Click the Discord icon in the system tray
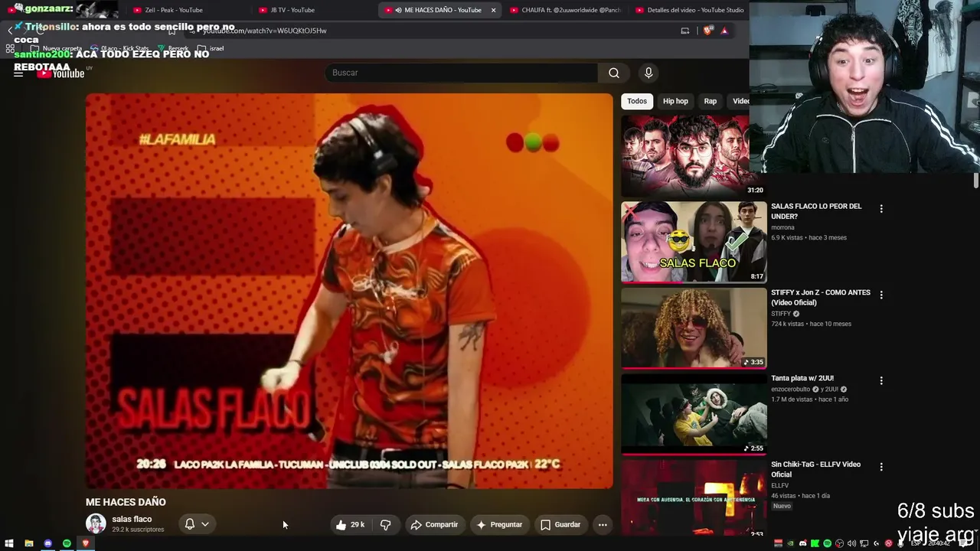This screenshot has width=980, height=551. 802,543
